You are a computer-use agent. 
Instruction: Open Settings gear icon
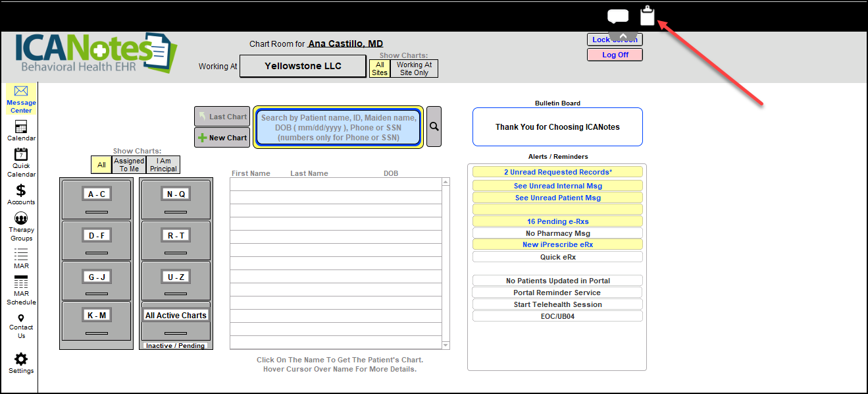[x=21, y=359]
